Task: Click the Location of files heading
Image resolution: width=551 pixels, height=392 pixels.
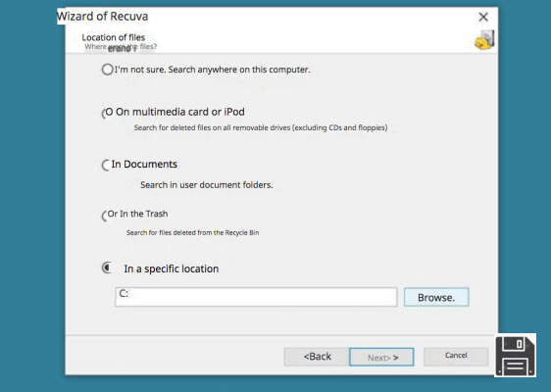Action: pos(113,37)
